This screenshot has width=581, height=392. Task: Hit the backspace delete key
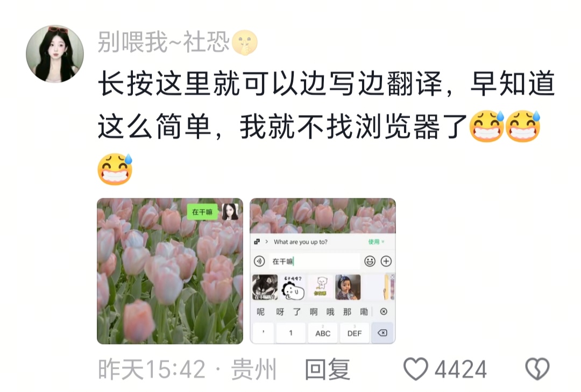pyautogui.click(x=382, y=333)
